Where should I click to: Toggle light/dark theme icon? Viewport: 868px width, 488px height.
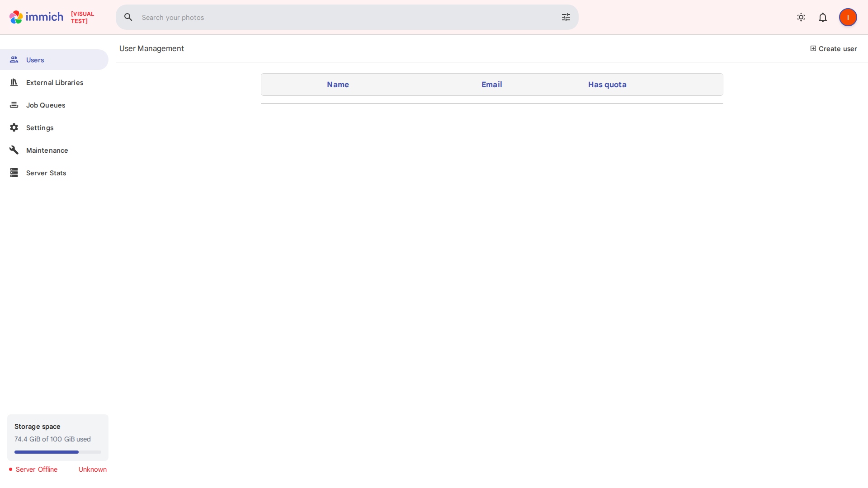point(801,17)
